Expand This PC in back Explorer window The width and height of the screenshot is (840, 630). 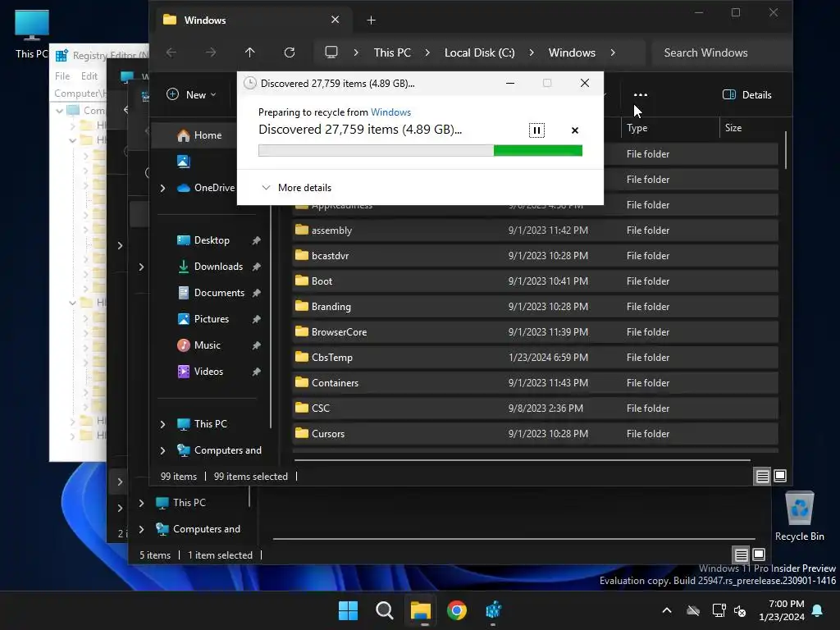pyautogui.click(x=141, y=503)
